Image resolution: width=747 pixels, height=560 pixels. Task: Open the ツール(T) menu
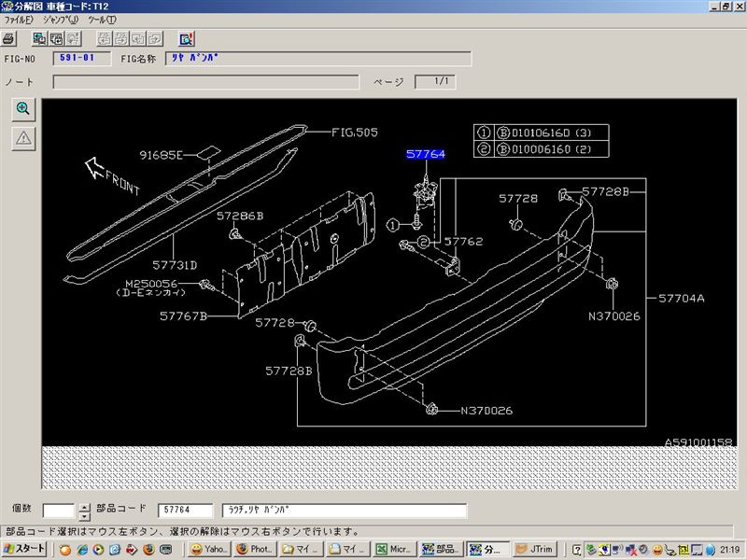click(x=102, y=20)
